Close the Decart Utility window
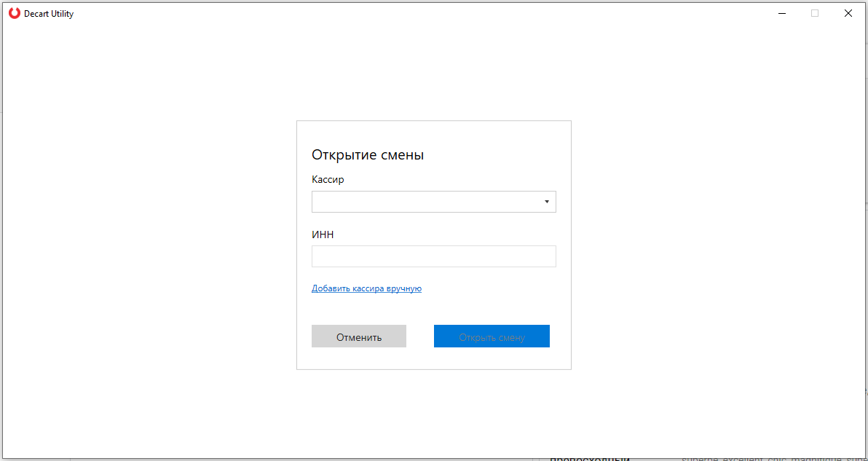The width and height of the screenshot is (868, 461). point(848,13)
